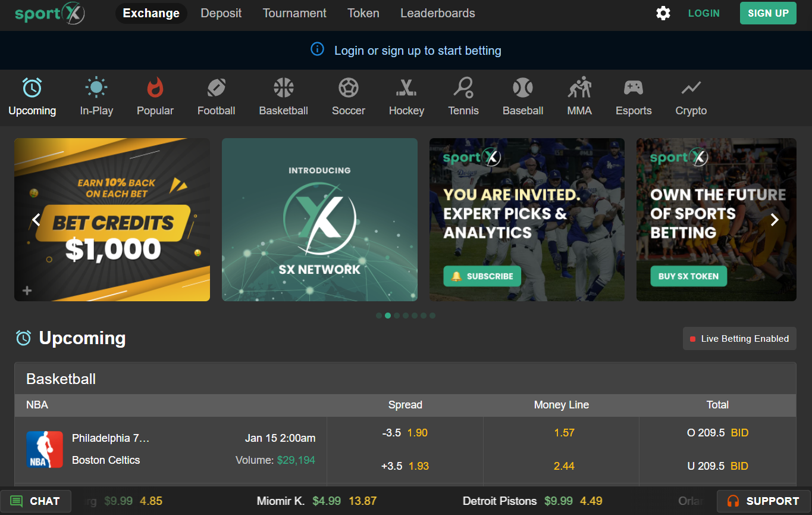Viewport: 812px width, 515px height.
Task: Click the NBA league logo
Action: click(45, 450)
